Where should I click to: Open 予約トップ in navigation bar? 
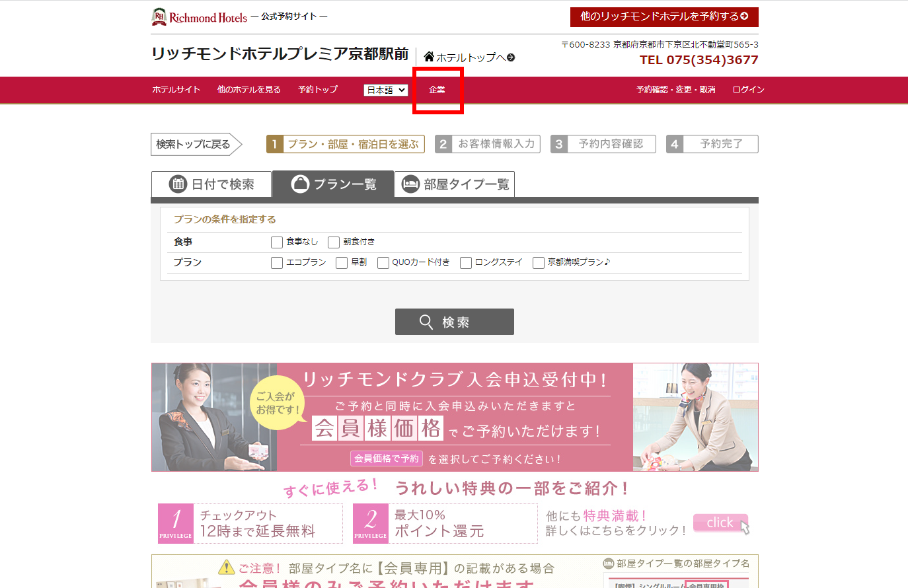(318, 90)
